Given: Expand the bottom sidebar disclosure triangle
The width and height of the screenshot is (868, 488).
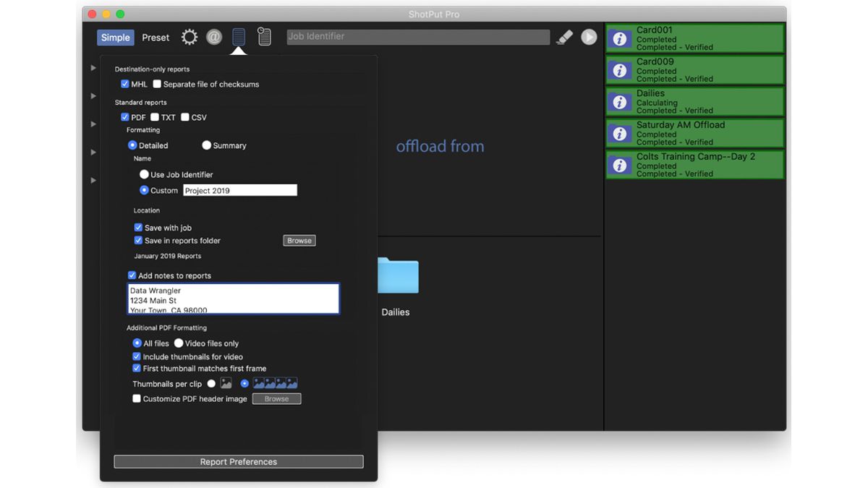Looking at the screenshot, I should click(93, 180).
